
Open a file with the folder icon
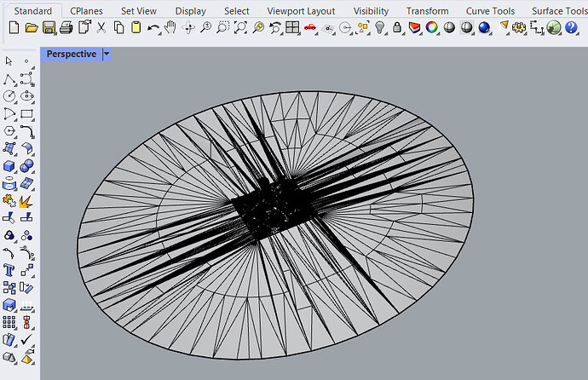tap(31, 28)
